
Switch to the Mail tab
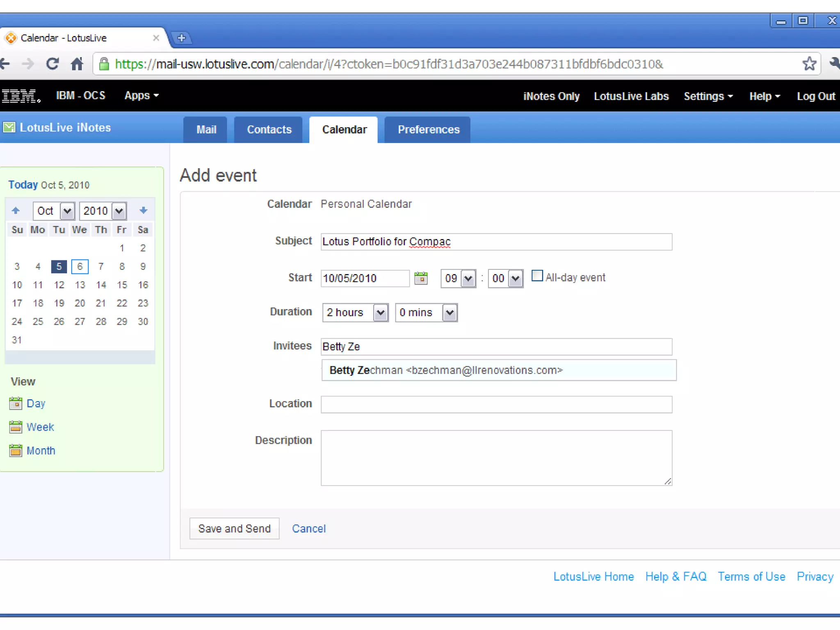(206, 130)
